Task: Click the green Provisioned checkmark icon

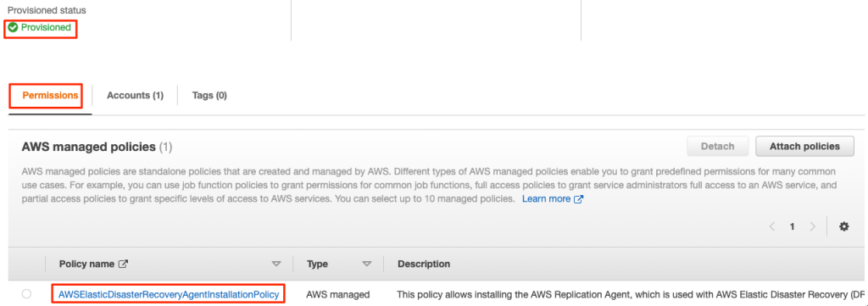Action: (x=14, y=27)
